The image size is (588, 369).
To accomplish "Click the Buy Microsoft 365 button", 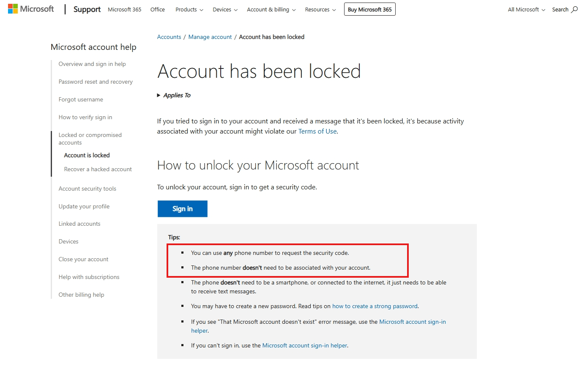I will [369, 9].
